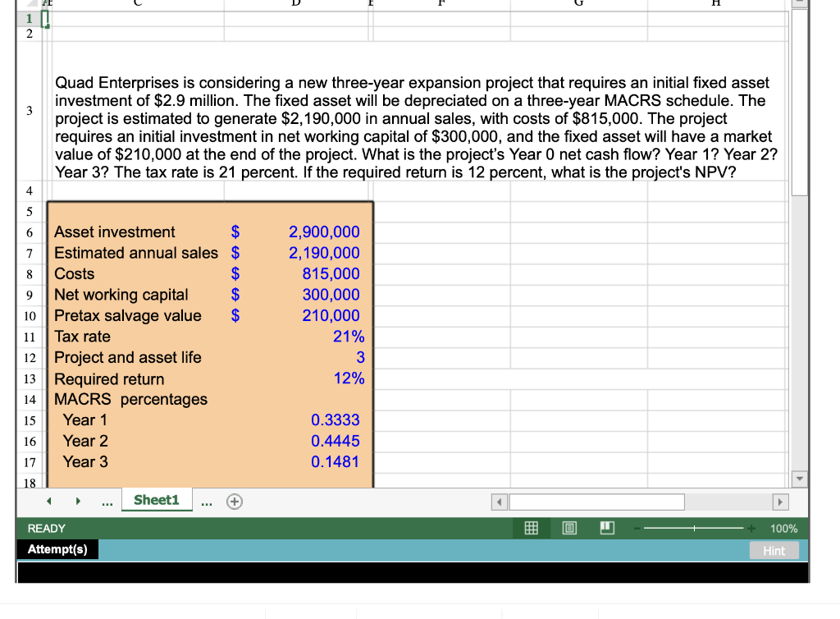Add a new worksheet with the plus icon

(234, 500)
